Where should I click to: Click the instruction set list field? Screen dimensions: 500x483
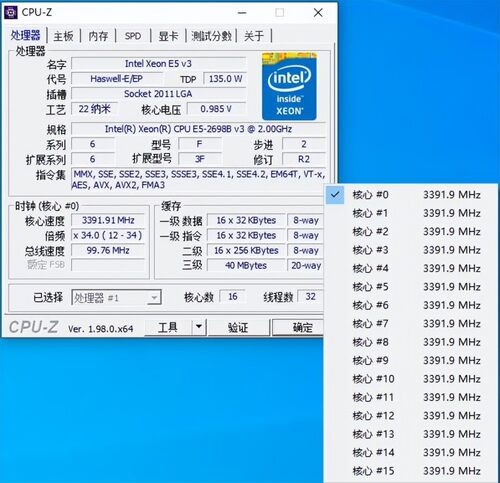pyautogui.click(x=198, y=179)
